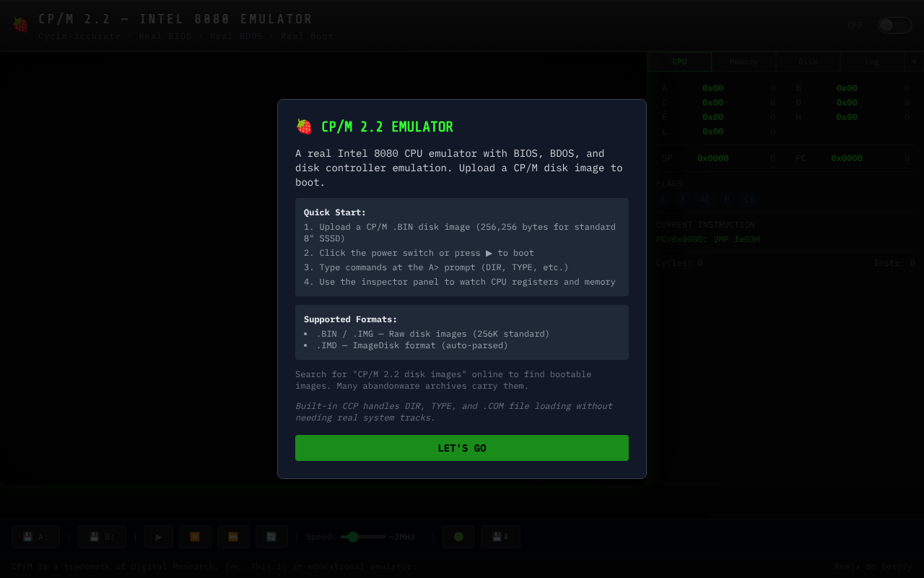Viewport: 924px width, 578px height.
Task: Click the green circle toolbar button
Action: [x=458, y=537]
